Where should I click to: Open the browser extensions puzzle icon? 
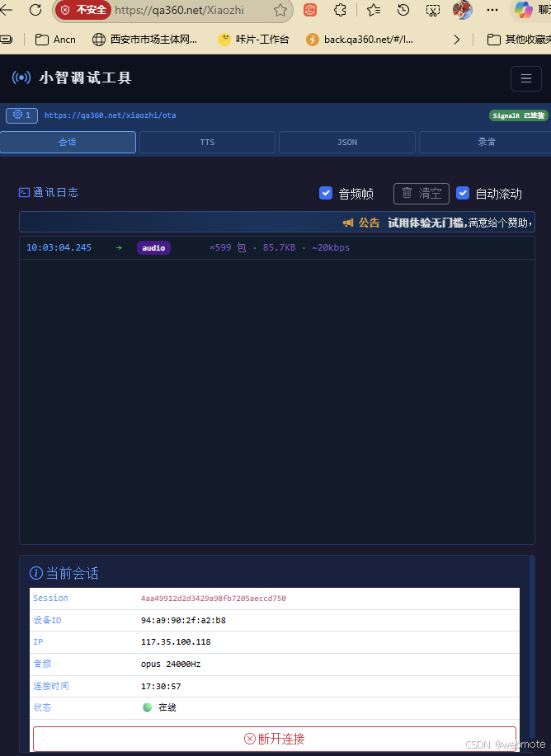pyautogui.click(x=340, y=10)
